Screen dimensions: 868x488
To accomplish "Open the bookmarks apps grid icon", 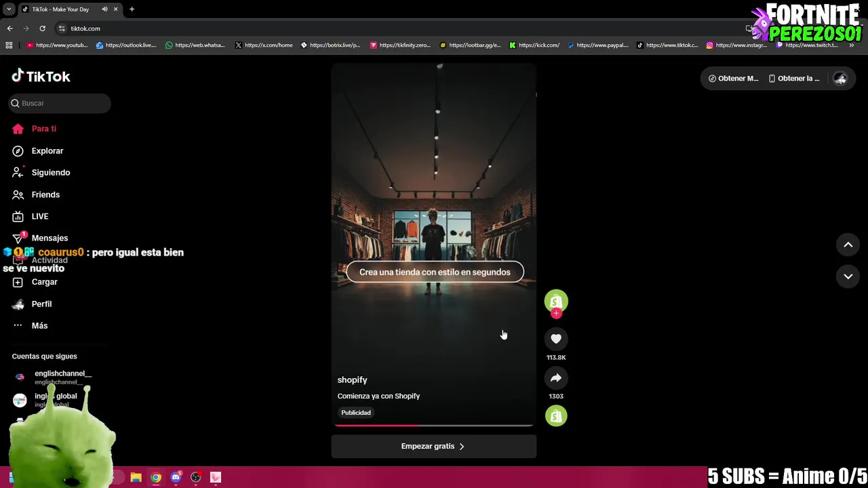I will (x=9, y=45).
